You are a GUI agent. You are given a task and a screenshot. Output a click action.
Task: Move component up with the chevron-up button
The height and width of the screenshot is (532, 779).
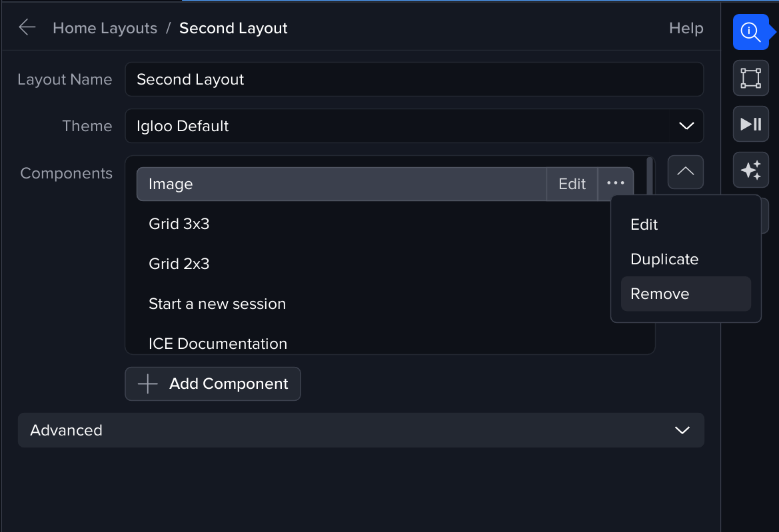point(685,172)
